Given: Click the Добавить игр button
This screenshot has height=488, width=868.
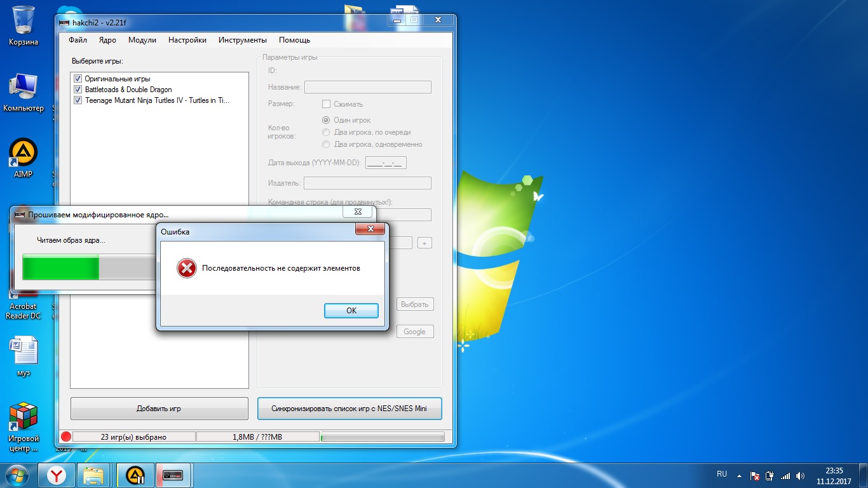Looking at the screenshot, I should 159,409.
